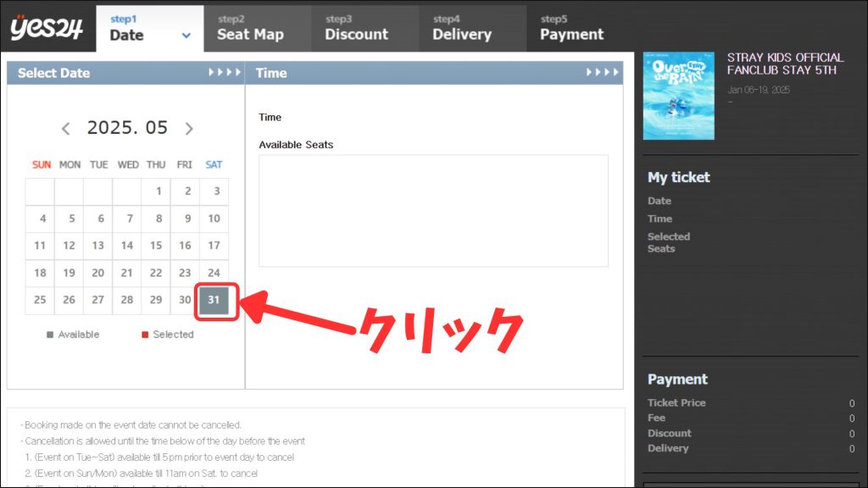Screen dimensions: 868x488
Task: Switch to step4 Delivery tab
Action: pyautogui.click(x=462, y=28)
